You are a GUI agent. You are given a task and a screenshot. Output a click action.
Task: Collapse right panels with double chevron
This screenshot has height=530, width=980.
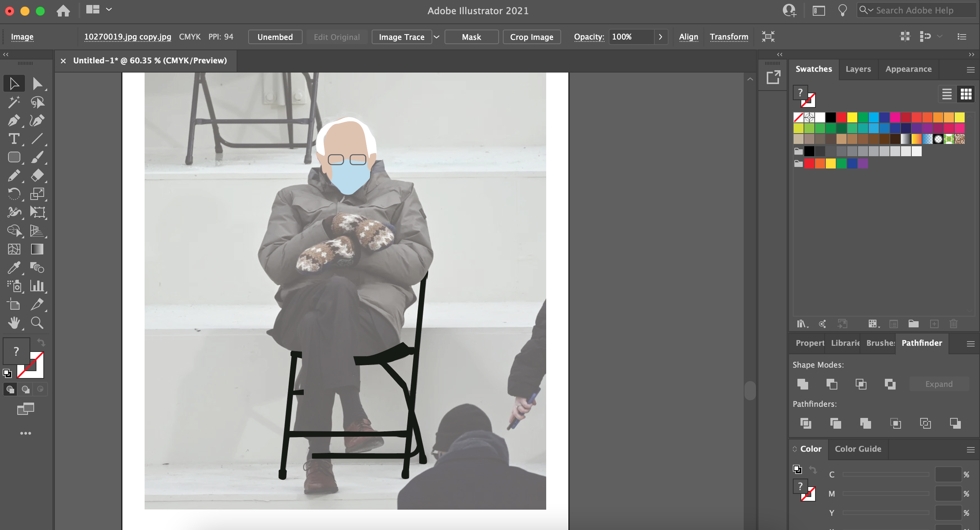971,54
